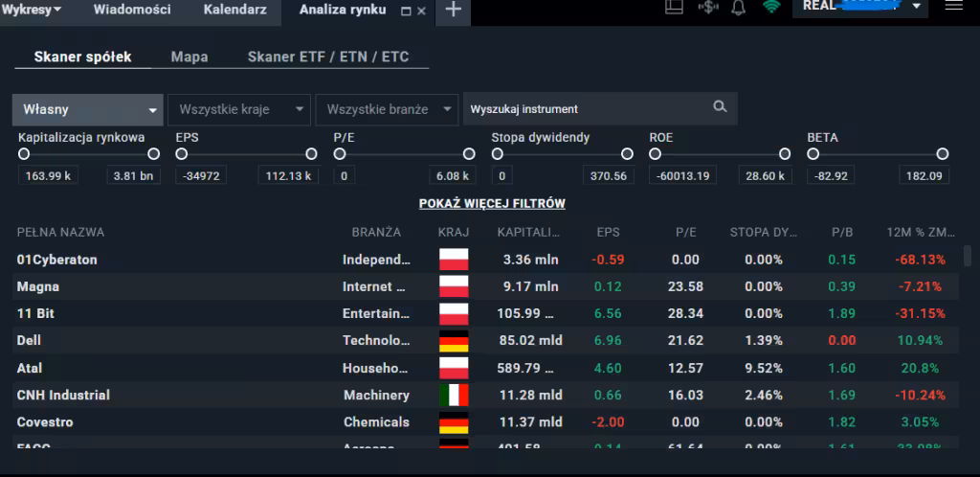Switch to the Mapa tab
The height and width of the screenshot is (477, 980).
tap(189, 57)
